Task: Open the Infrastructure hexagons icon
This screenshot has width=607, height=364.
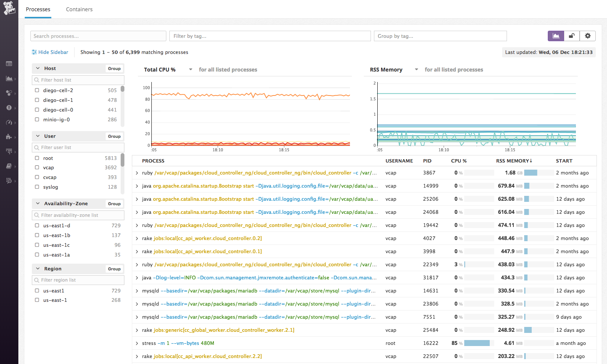Action: [9, 93]
